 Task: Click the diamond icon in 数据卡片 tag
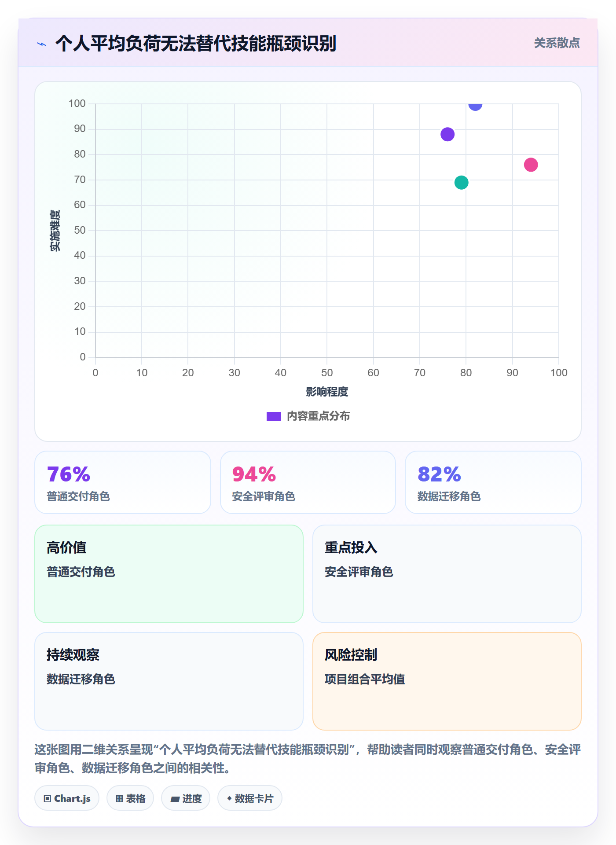click(229, 798)
